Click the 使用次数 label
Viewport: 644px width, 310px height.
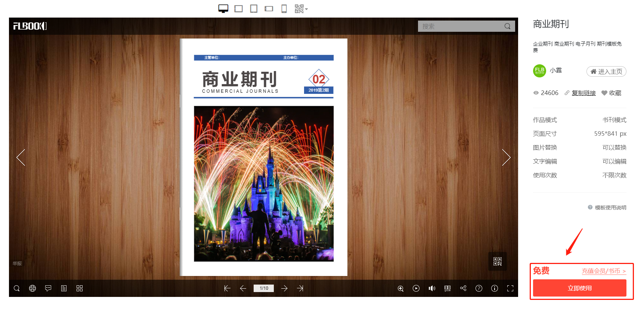tap(545, 175)
